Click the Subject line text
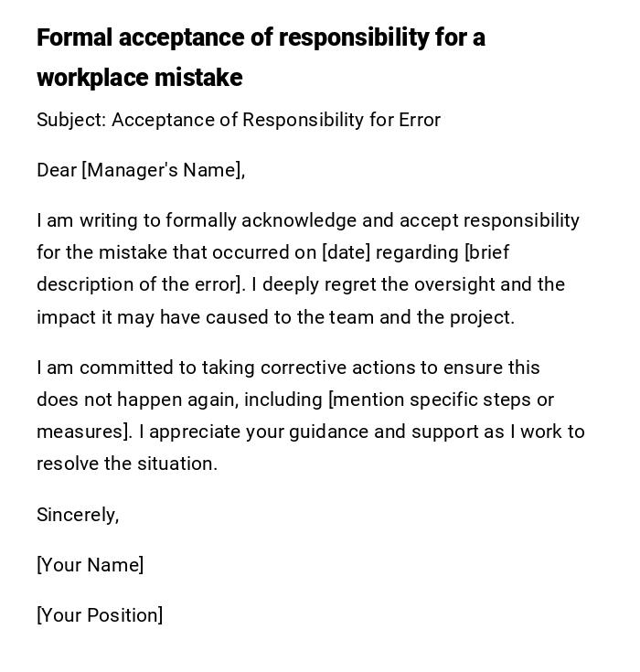This screenshot has width=640, height=672. pos(238,120)
